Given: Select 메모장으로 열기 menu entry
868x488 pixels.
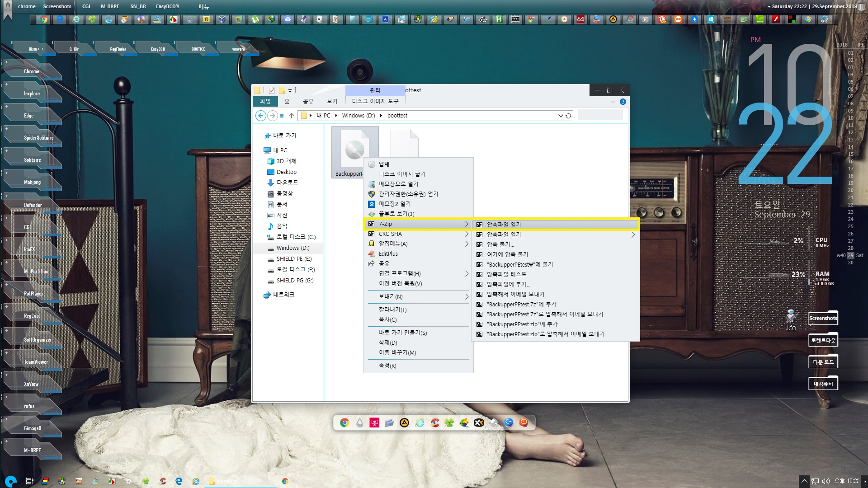Looking at the screenshot, I should pyautogui.click(x=418, y=184).
